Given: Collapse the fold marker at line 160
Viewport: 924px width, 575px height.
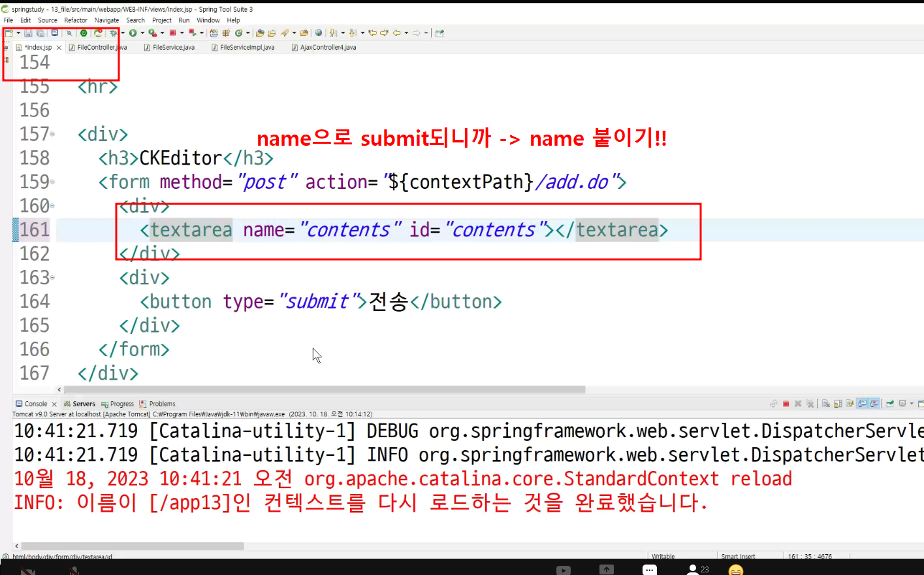Looking at the screenshot, I should click(52, 206).
